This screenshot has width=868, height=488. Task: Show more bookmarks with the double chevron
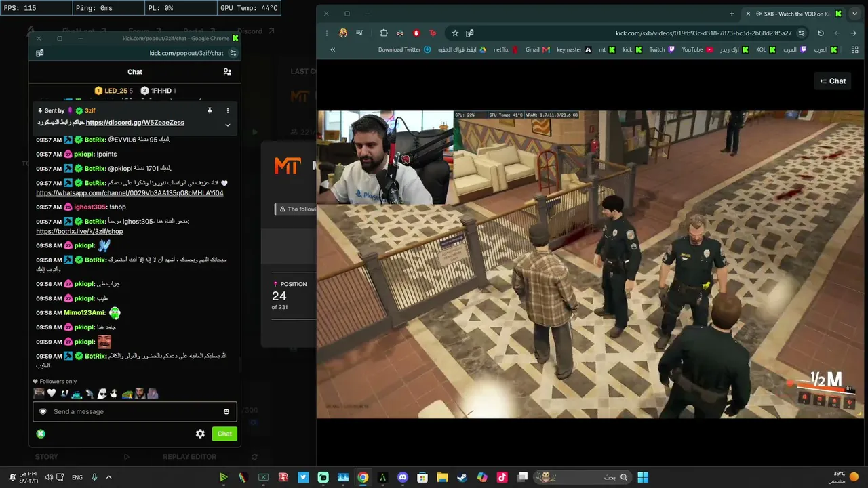[332, 49]
